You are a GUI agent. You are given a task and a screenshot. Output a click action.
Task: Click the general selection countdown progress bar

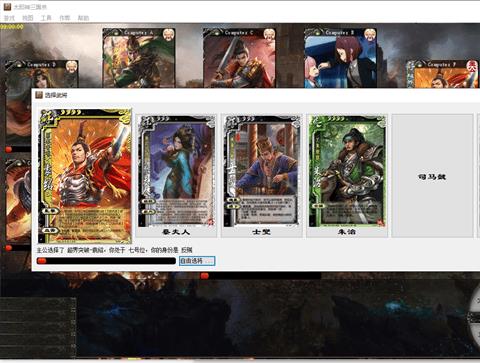coord(106,261)
